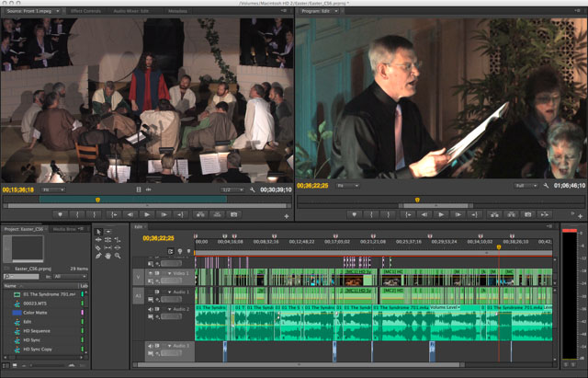Open the Media Browser tab
Image resolution: width=588 pixels, height=378 pixels.
[x=64, y=229]
